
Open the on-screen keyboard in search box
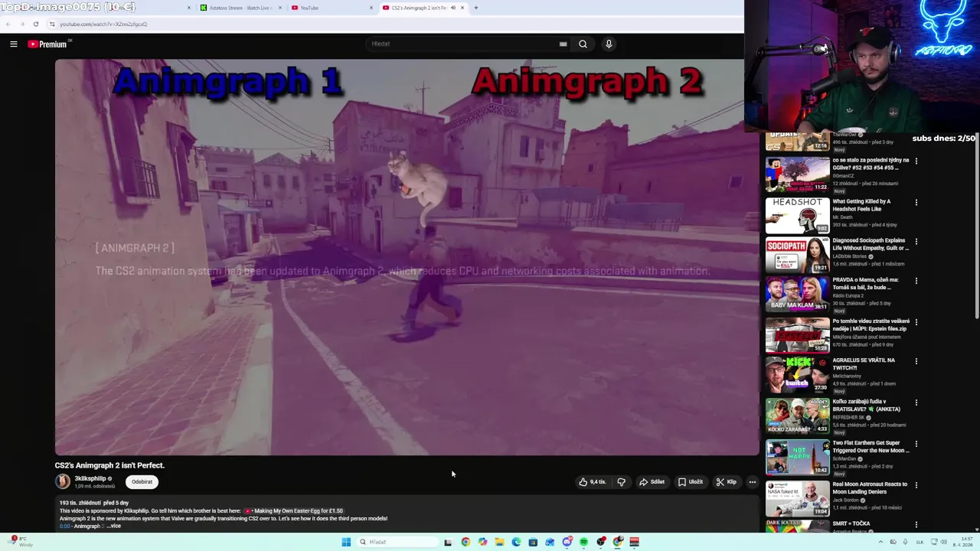[563, 44]
